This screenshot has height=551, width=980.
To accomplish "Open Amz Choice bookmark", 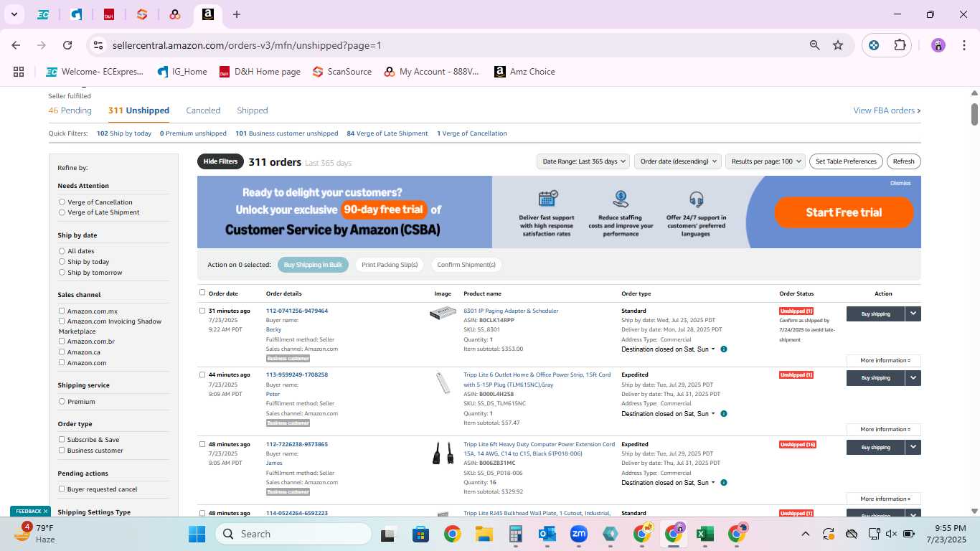I will pyautogui.click(x=524, y=72).
